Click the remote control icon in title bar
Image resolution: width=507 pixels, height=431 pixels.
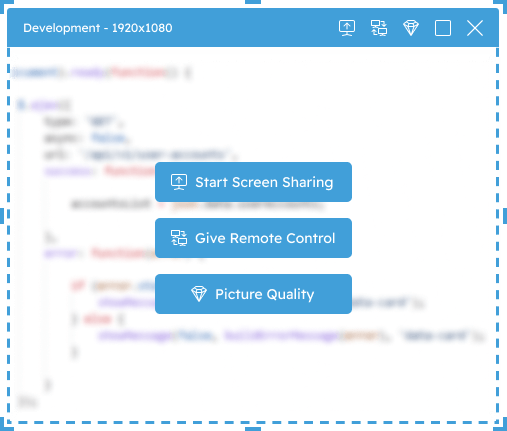click(x=379, y=28)
